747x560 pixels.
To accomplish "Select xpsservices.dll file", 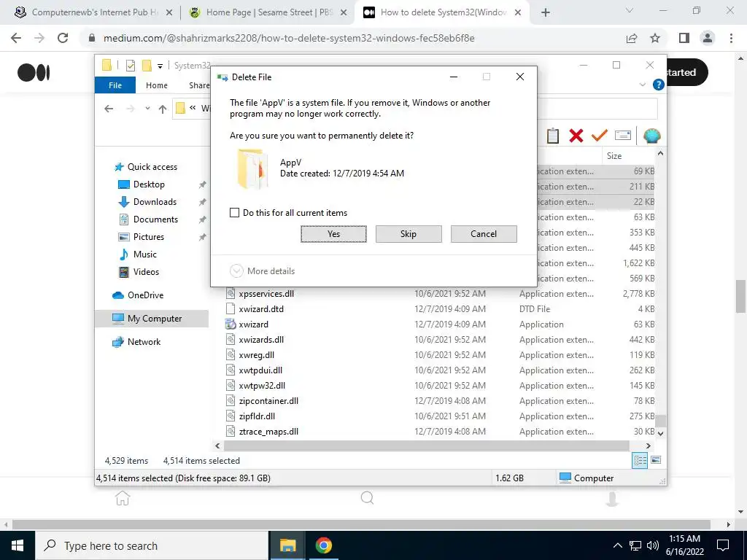I will 266,294.
